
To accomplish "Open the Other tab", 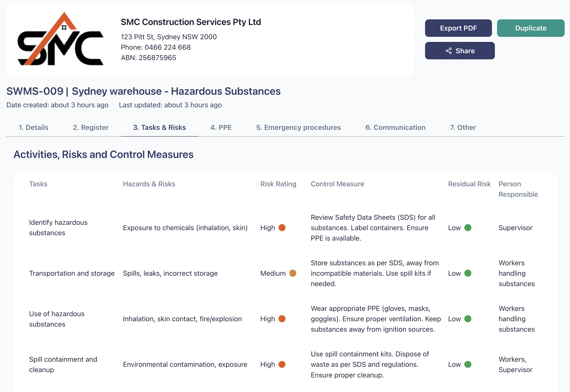I will click(463, 127).
